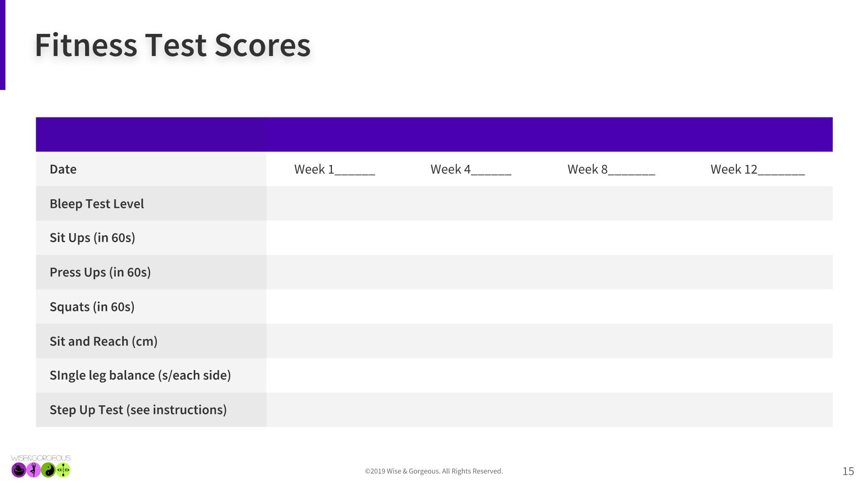Select the Sit and Reach (cm) label
The width and height of the screenshot is (868, 488).
[x=104, y=341]
